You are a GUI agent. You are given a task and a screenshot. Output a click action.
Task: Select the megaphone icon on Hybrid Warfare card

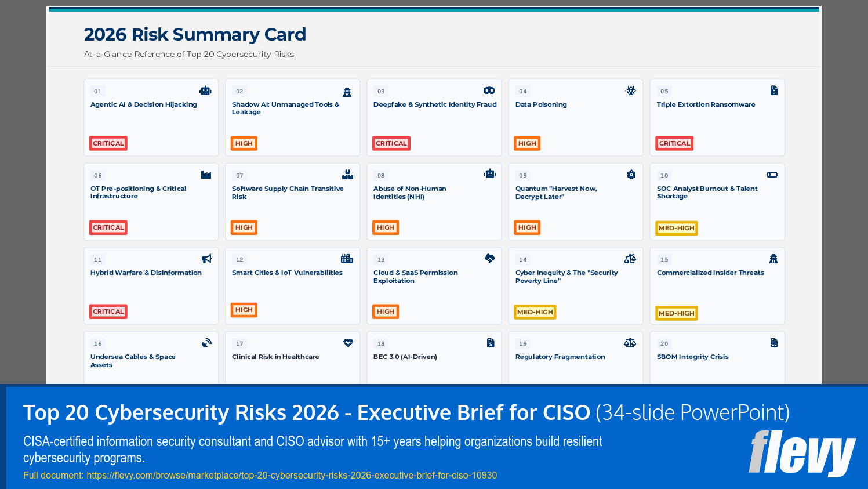(x=206, y=259)
